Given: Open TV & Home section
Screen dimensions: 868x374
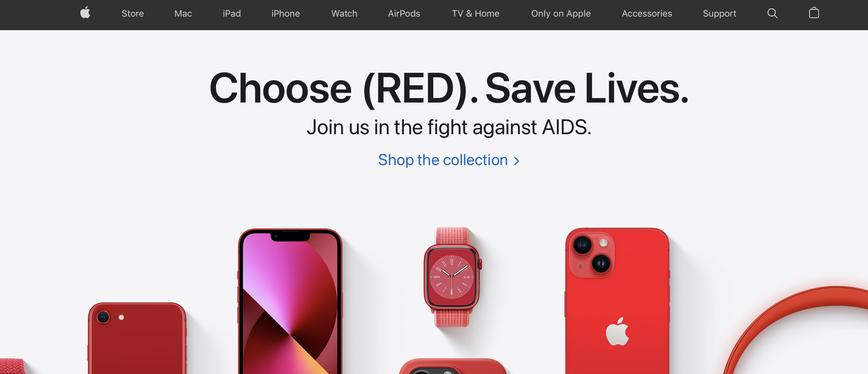Looking at the screenshot, I should [x=476, y=14].
